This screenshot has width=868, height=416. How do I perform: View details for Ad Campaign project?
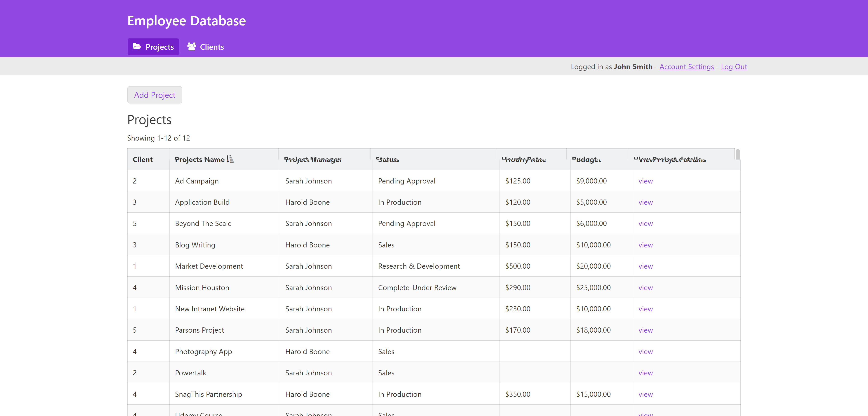(646, 181)
